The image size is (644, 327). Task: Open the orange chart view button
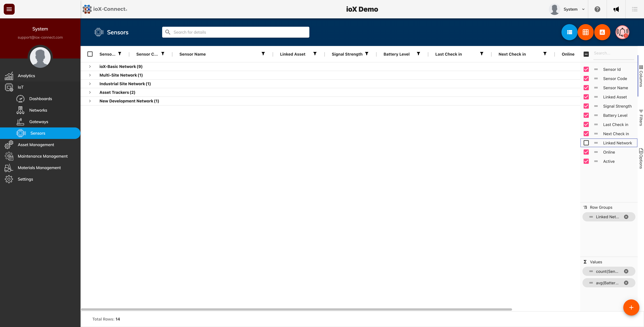point(602,32)
